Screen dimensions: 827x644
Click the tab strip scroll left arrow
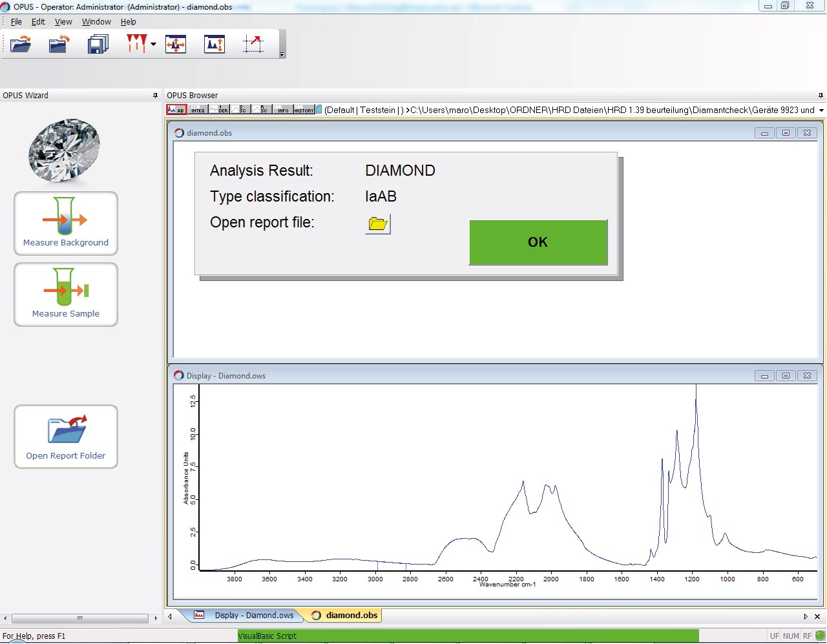170,616
